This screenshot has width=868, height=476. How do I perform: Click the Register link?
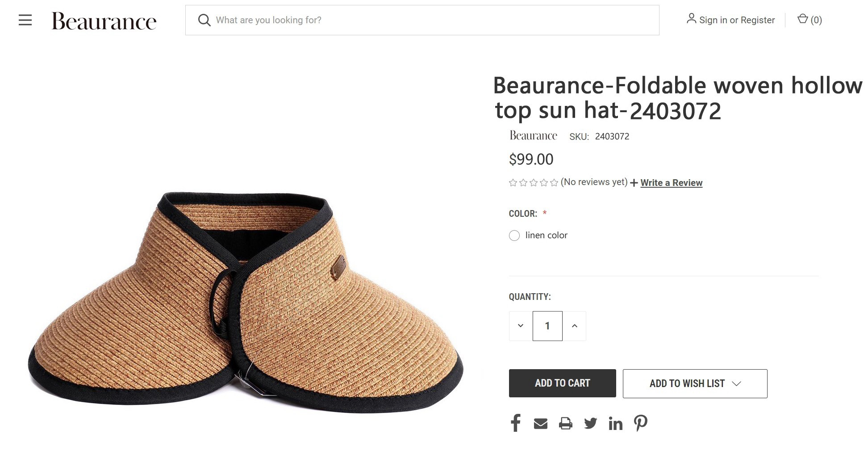point(758,20)
